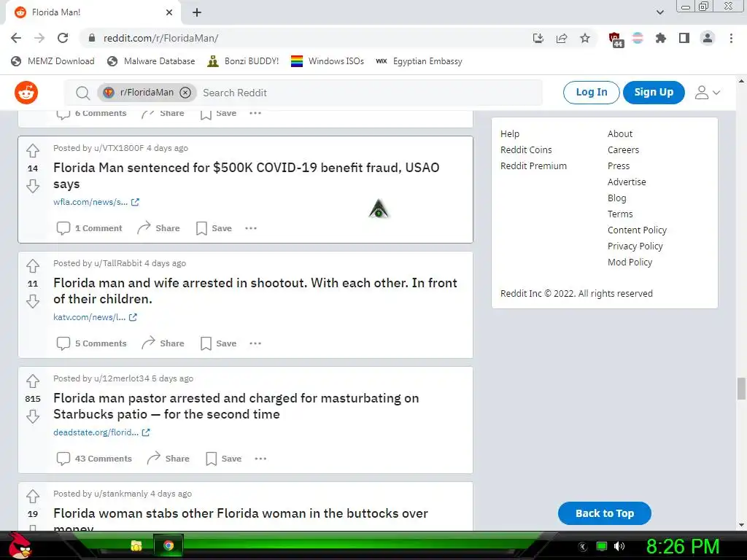Open 43 Comments on the pastor post
Image resolution: width=747 pixels, height=560 pixels.
click(x=94, y=459)
